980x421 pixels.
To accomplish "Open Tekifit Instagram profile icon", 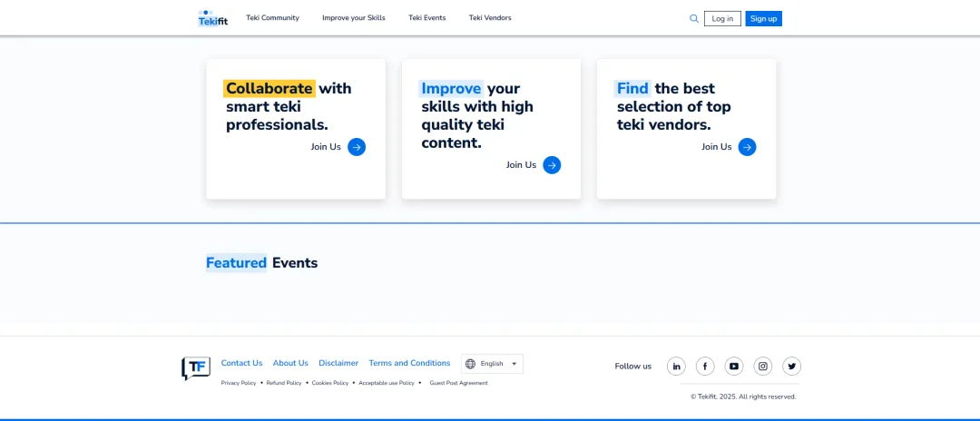I will (x=763, y=367).
